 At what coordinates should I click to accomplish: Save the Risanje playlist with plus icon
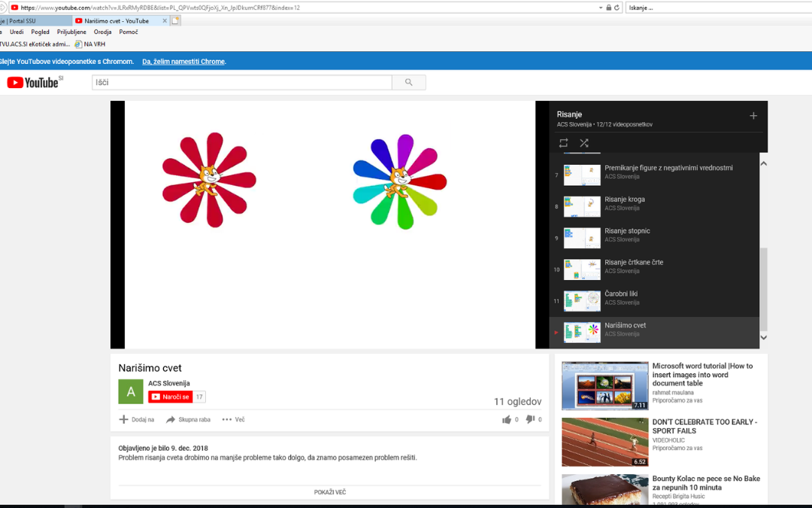pyautogui.click(x=753, y=116)
